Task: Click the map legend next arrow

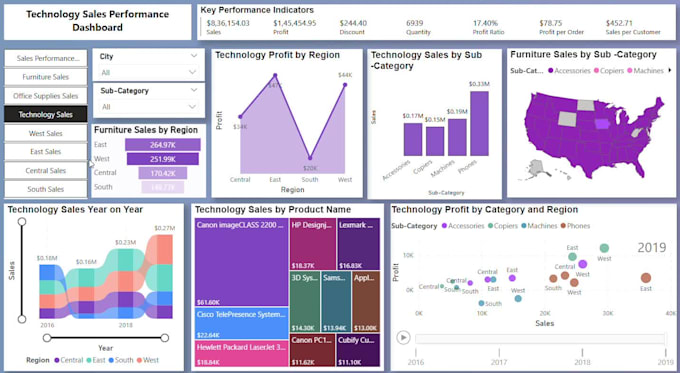Action: click(x=670, y=70)
